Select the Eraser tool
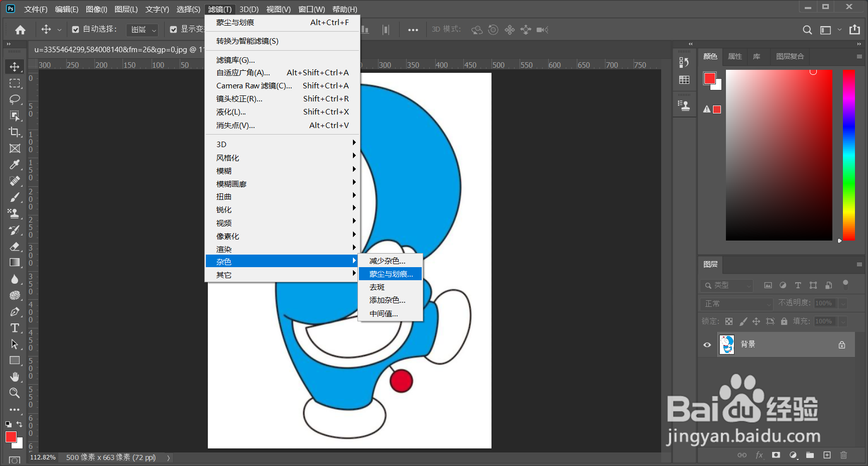This screenshot has width=868, height=466. click(x=15, y=246)
